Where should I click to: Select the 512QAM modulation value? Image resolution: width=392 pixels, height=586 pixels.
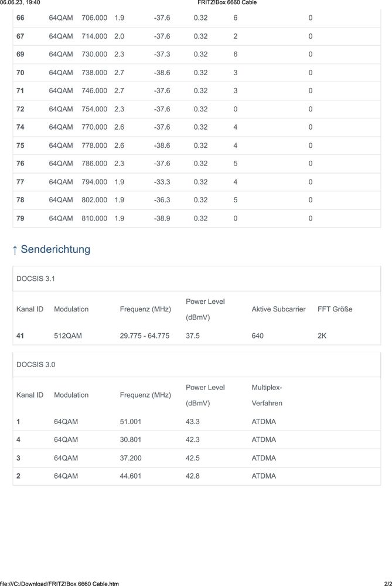pyautogui.click(x=69, y=336)
